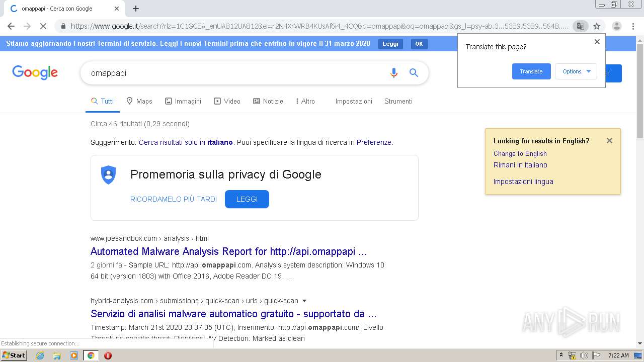Show hidden system tray icons
The image size is (644, 362).
tap(561, 355)
